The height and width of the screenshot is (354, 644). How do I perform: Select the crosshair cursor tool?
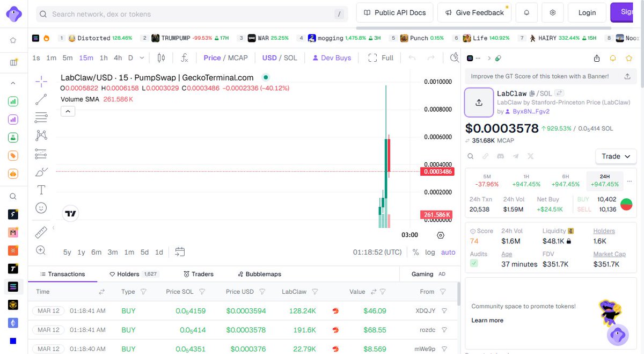pyautogui.click(x=41, y=82)
